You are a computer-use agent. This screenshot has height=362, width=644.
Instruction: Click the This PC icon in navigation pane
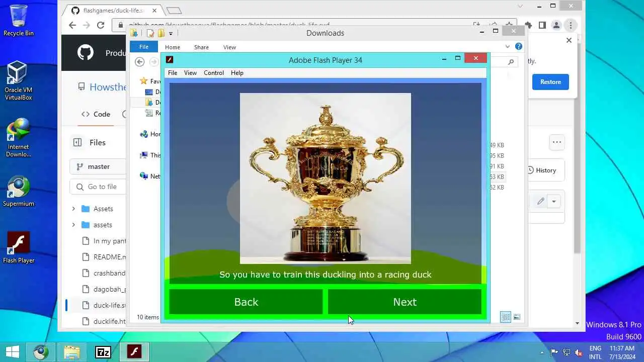144,155
